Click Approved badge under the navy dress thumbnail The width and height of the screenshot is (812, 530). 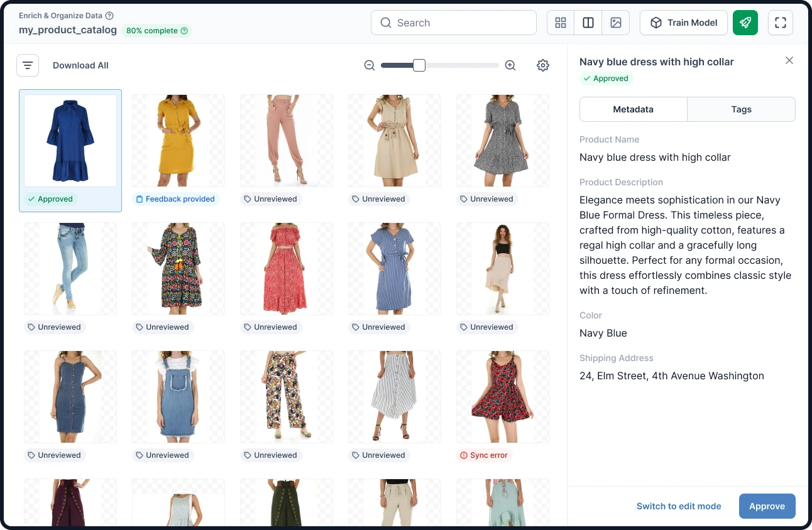pyautogui.click(x=50, y=199)
